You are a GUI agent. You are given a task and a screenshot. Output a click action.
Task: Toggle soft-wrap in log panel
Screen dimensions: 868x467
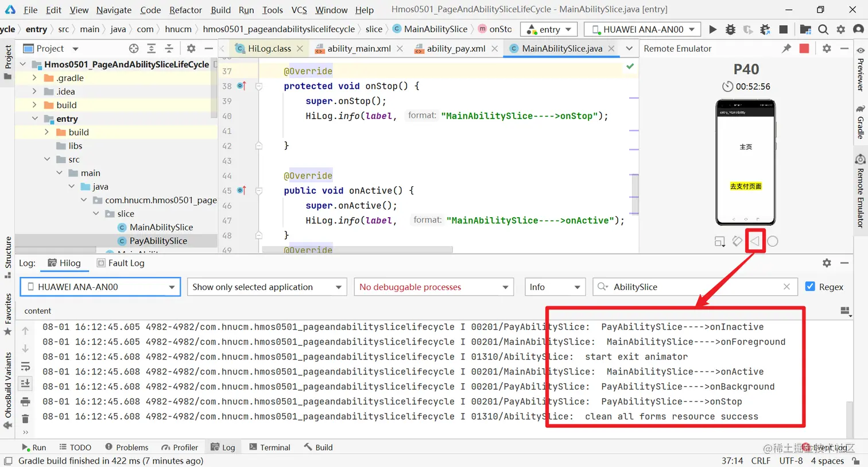tap(25, 366)
